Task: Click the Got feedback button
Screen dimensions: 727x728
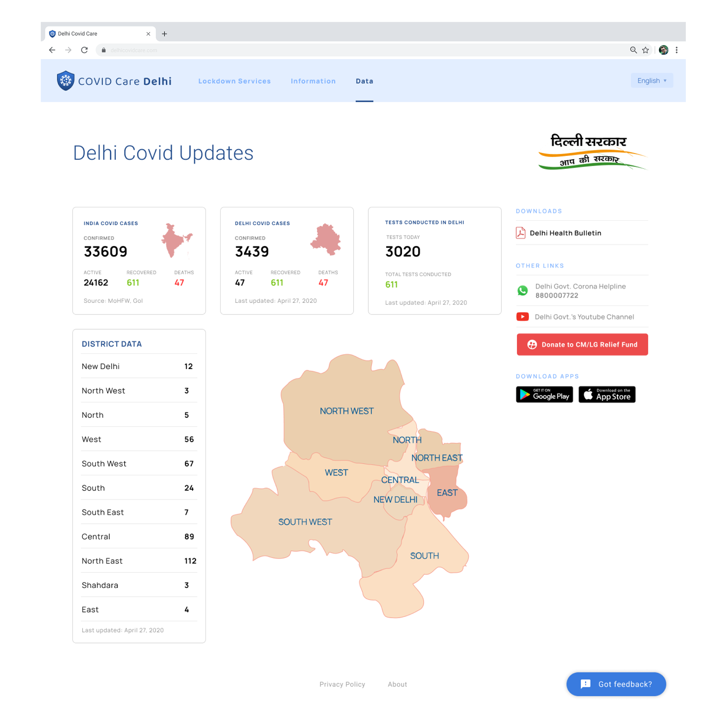Action: point(616,684)
